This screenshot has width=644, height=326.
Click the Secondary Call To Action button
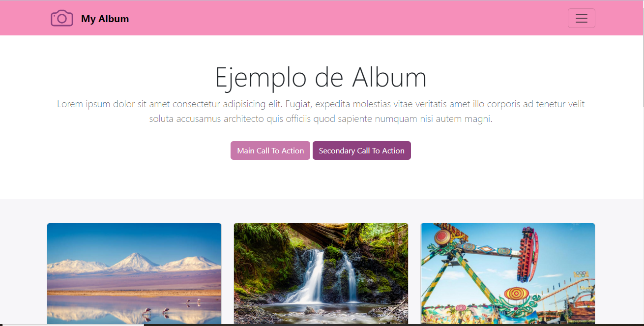[x=361, y=150]
